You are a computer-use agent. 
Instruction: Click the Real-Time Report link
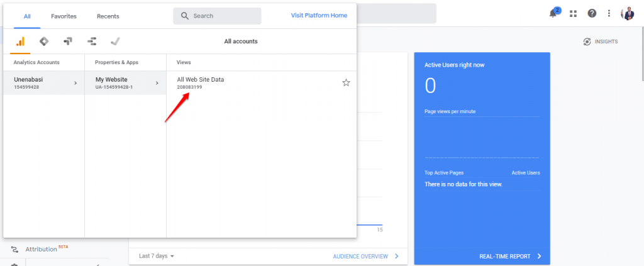point(510,257)
